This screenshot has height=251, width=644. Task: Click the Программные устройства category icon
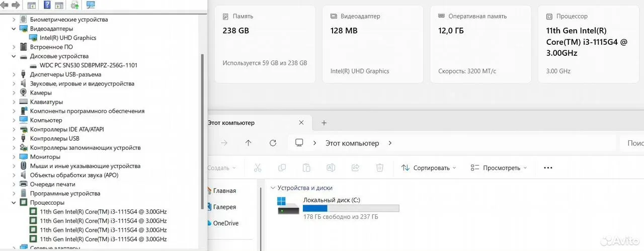[x=24, y=193]
